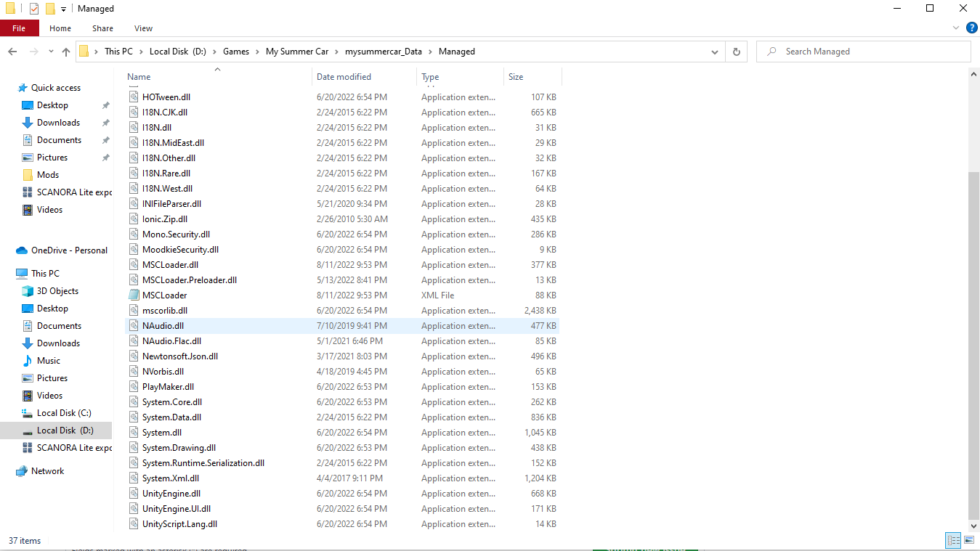Click the Refresh icon next to the address bar
Viewport: 980px width, 551px height.
(736, 51)
